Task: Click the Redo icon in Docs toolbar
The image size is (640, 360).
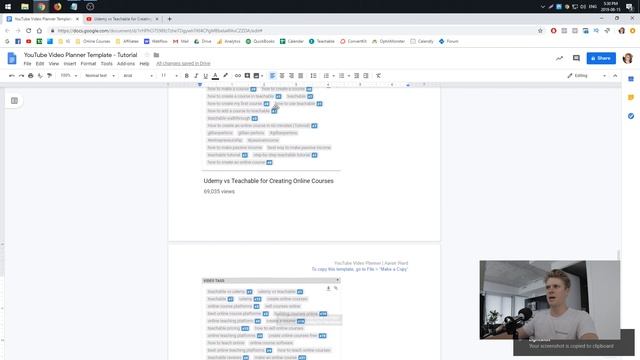Action: pos(21,76)
